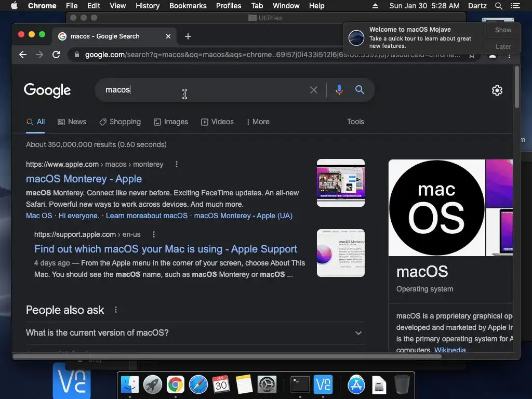This screenshot has height=399, width=532.
Task: Open Chrome's three-dot menu
Action: pyautogui.click(x=509, y=56)
